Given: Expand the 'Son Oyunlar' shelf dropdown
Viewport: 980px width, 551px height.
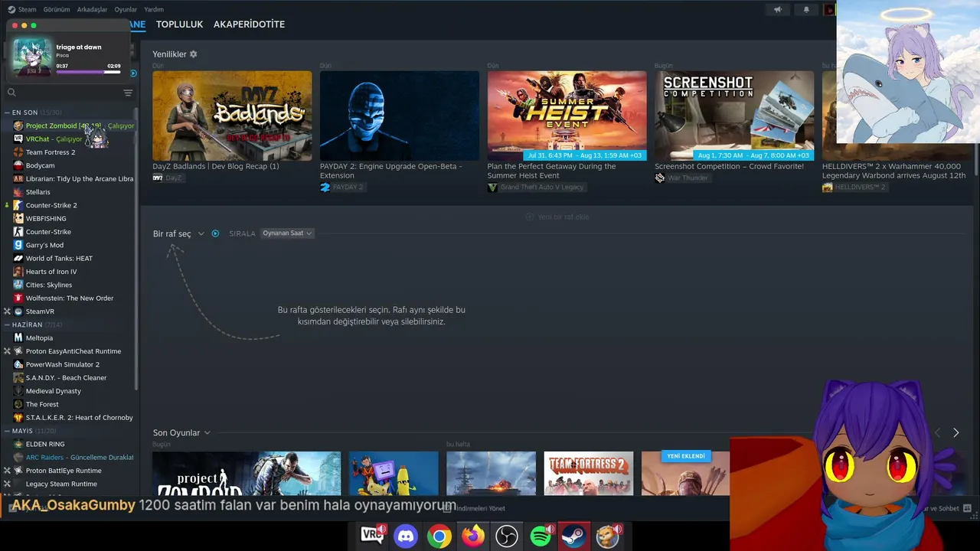Looking at the screenshot, I should tap(181, 433).
